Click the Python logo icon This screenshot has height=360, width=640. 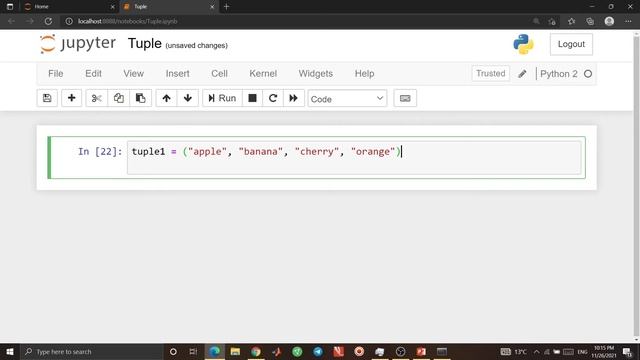click(x=523, y=44)
